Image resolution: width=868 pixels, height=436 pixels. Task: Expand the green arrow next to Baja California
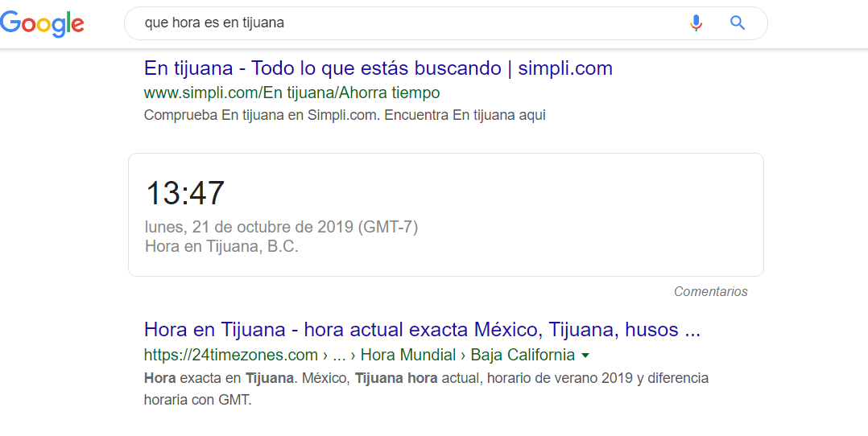585,356
